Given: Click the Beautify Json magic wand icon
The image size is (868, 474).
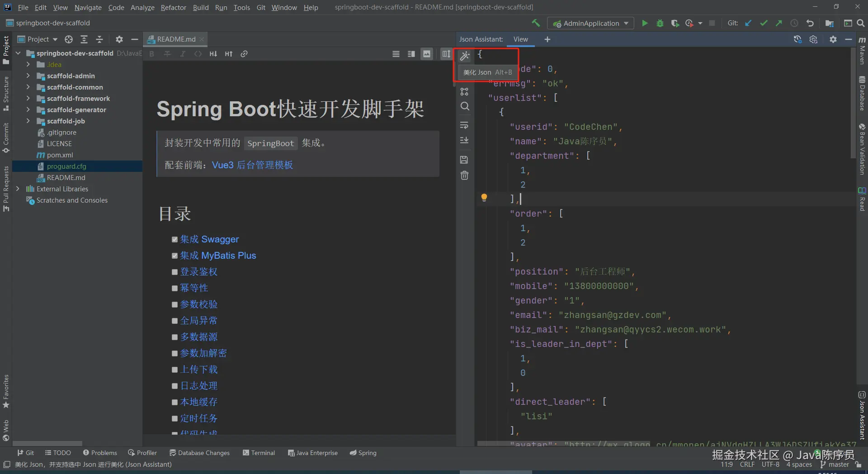Looking at the screenshot, I should coord(465,56).
